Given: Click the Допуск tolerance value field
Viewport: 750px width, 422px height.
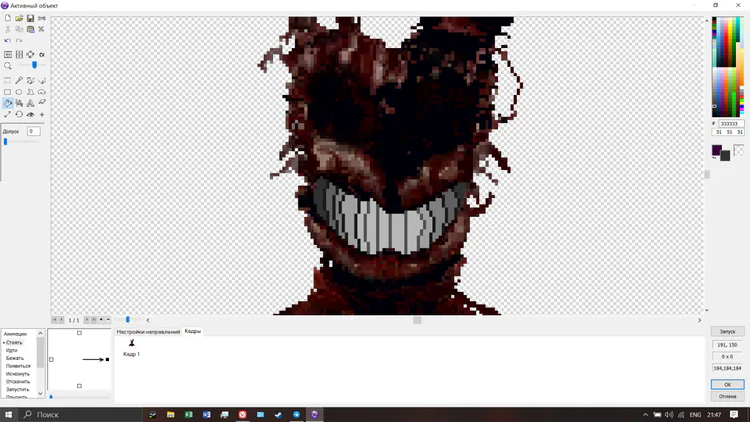Looking at the screenshot, I should coord(33,131).
